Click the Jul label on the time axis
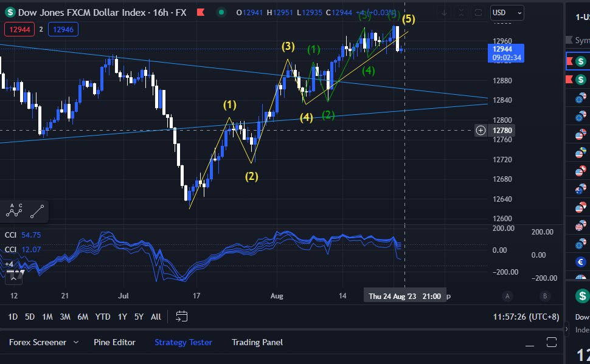Viewport: 590px width, 364px height. pyautogui.click(x=123, y=296)
